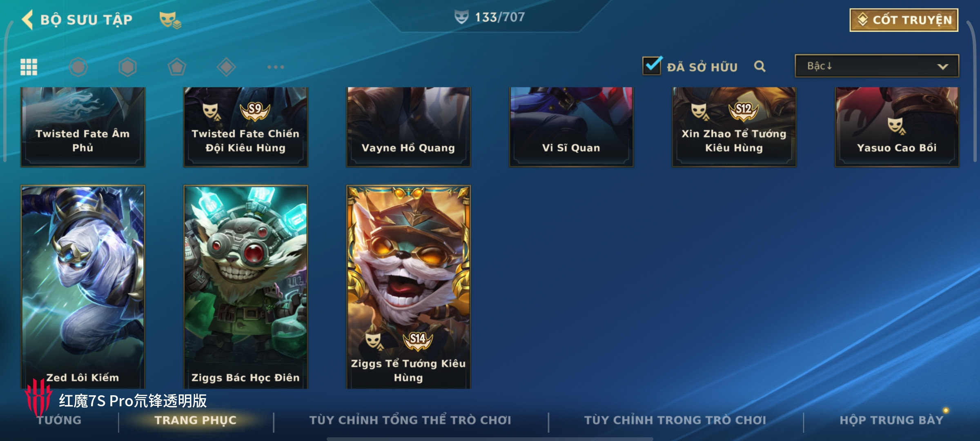Viewport: 980px width, 441px height.
Task: Open the Bậc sort dropdown
Action: click(x=877, y=66)
